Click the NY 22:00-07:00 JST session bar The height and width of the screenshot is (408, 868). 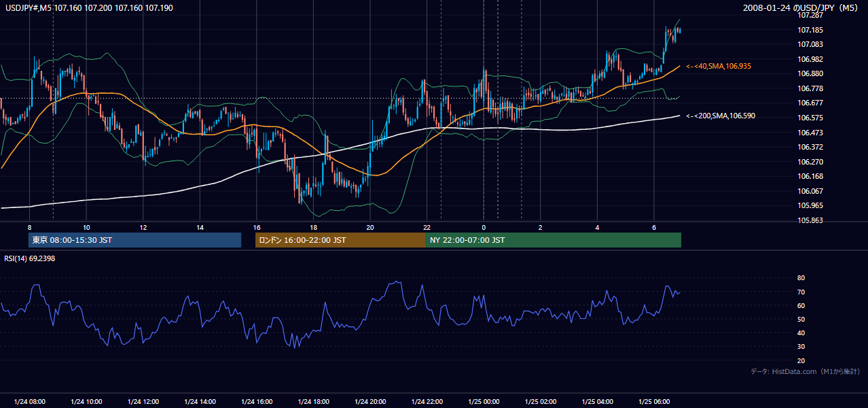pyautogui.click(x=554, y=240)
